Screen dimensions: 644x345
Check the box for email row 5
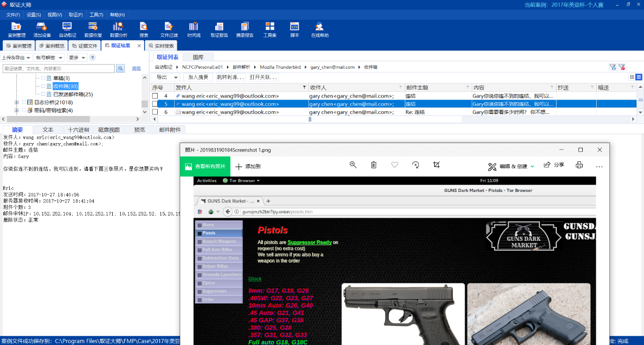pyautogui.click(x=155, y=104)
